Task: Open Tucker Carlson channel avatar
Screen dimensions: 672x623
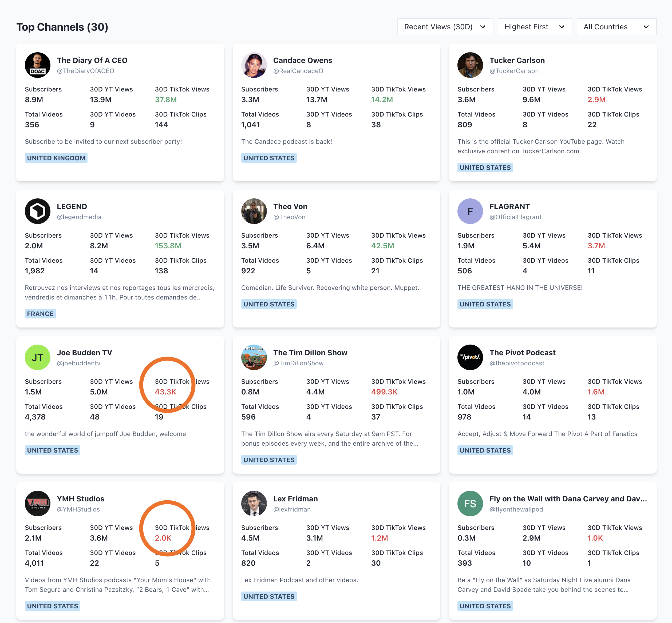Action: tap(470, 65)
